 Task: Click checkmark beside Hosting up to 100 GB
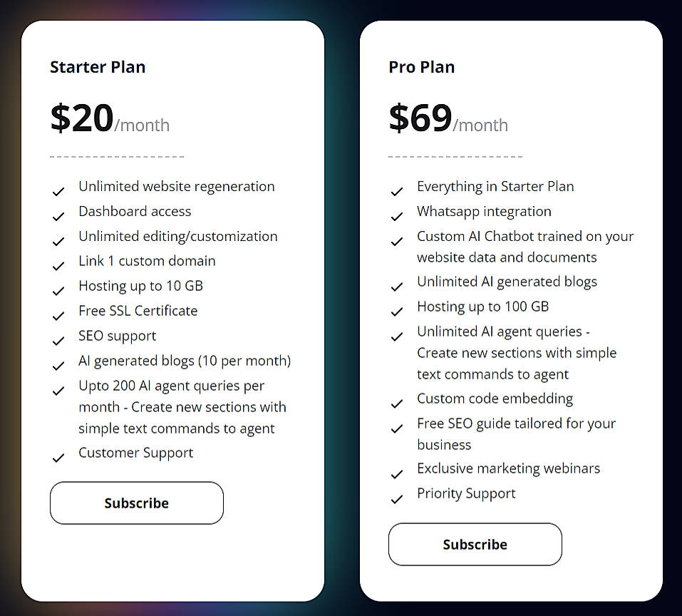tap(397, 312)
